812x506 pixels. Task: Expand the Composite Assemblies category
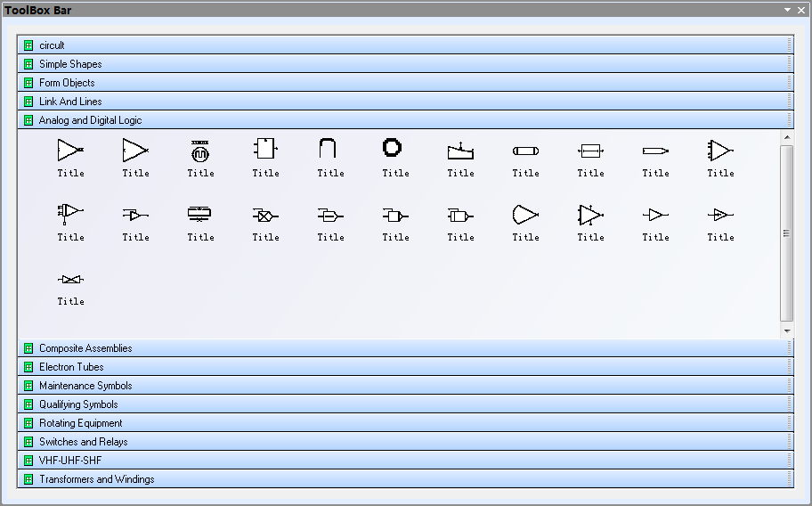coord(85,348)
